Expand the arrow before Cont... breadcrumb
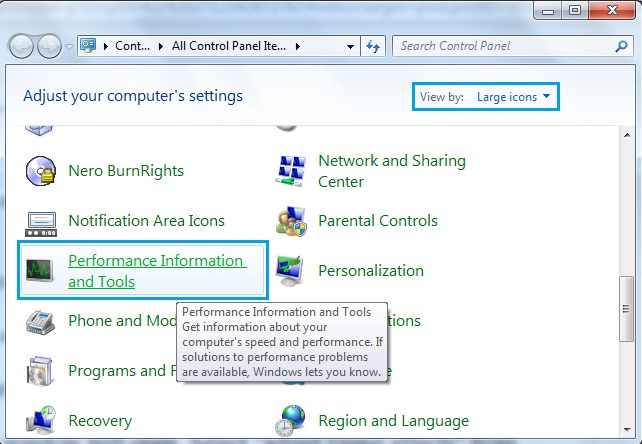The width and height of the screenshot is (642, 444). (x=106, y=46)
